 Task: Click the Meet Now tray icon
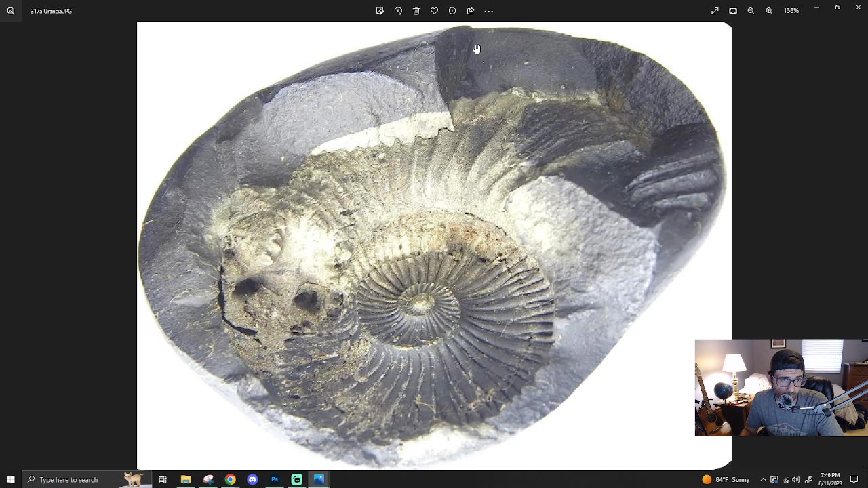pos(774,479)
